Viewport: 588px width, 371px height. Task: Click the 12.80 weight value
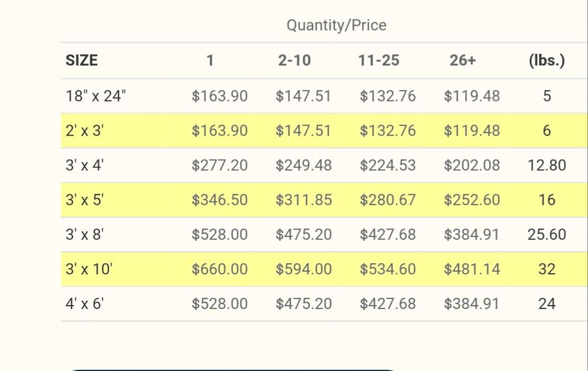tap(547, 165)
